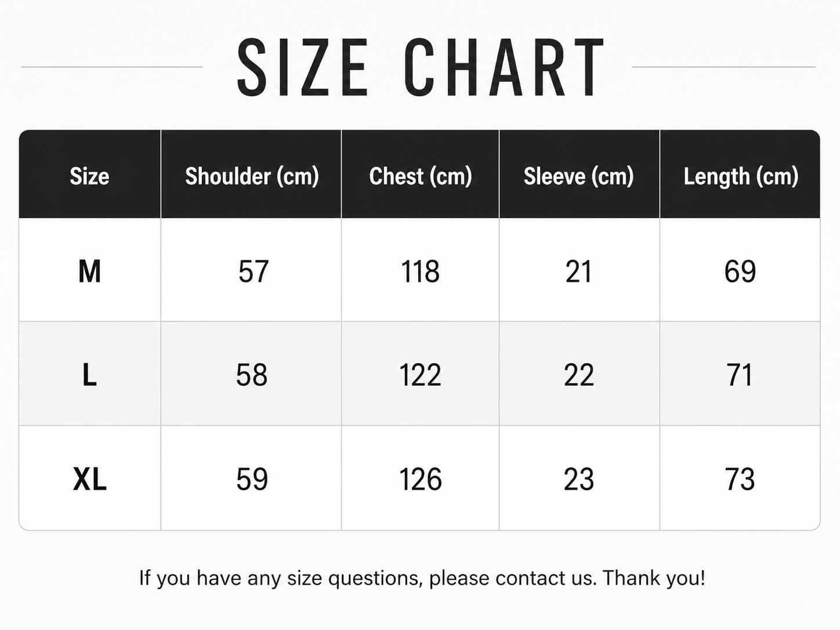Click length value 73 for size XL
Screen dimensions: 840x630
[740, 479]
